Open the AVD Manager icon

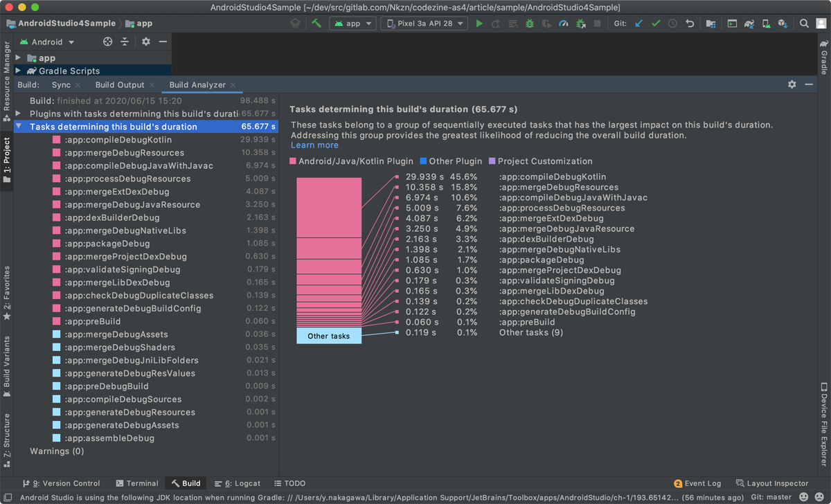point(765,23)
